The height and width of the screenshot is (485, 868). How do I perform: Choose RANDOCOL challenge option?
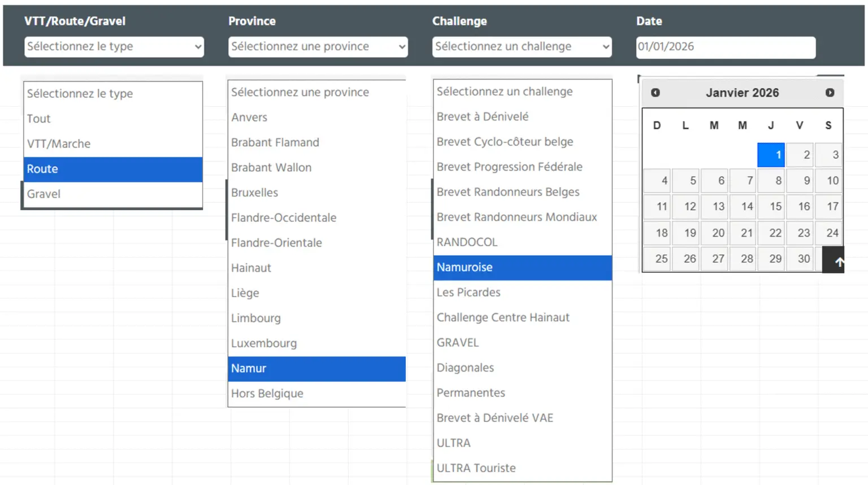(x=522, y=242)
